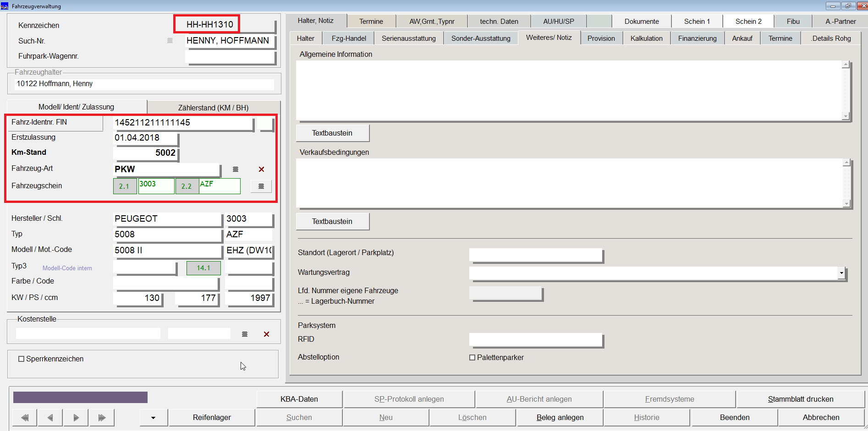Image resolution: width=868 pixels, height=431 pixels.
Task: Expand Wartungsvertrag dropdown
Action: [841, 273]
